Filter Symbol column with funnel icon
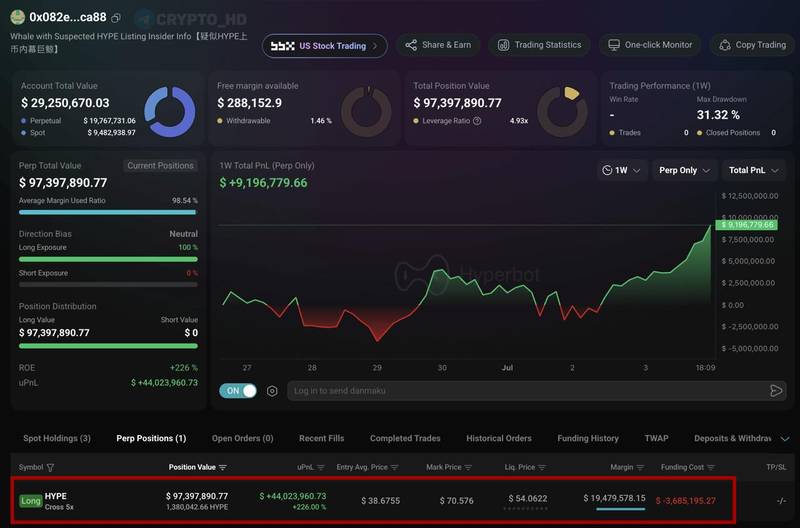The width and height of the screenshot is (800, 528). point(51,467)
